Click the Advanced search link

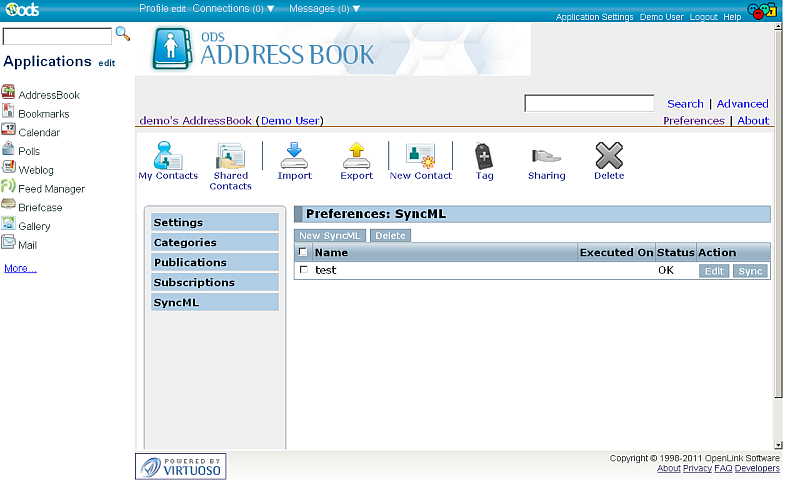[x=742, y=104]
